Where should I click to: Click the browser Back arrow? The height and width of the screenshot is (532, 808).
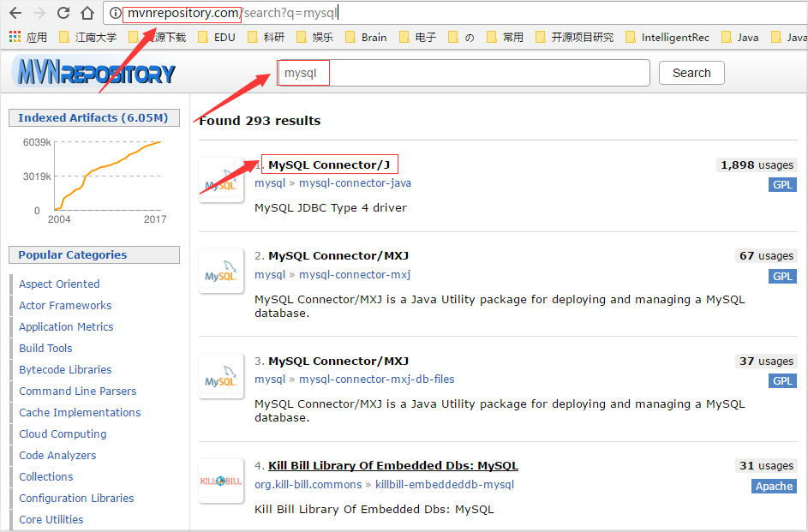click(x=15, y=13)
